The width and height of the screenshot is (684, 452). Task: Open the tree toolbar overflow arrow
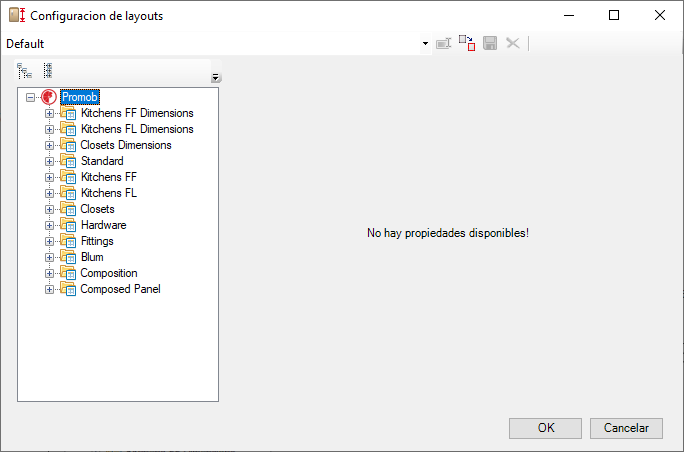(215, 78)
